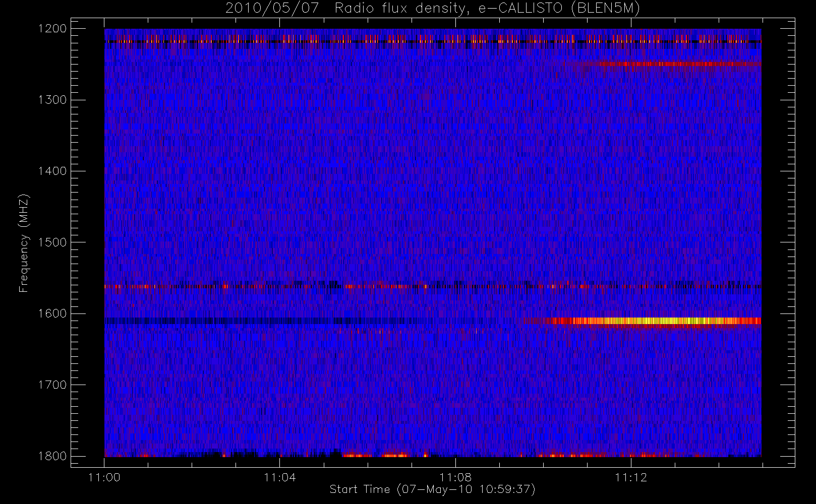Click the 11:00 time tick label
816x504 pixels.
(x=104, y=477)
